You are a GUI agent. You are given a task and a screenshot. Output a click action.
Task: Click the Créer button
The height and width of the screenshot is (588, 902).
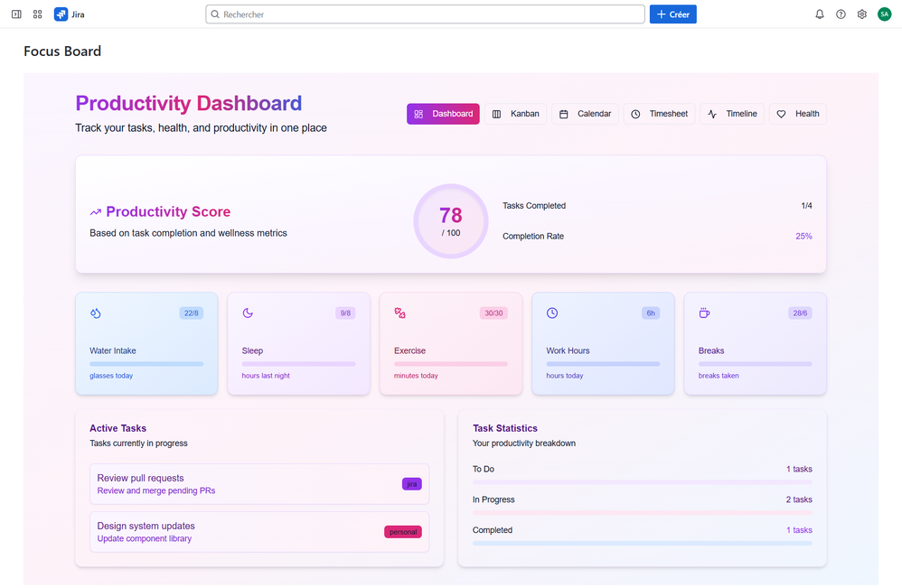tap(672, 14)
